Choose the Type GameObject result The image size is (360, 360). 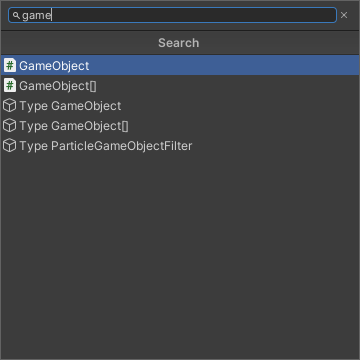180,106
